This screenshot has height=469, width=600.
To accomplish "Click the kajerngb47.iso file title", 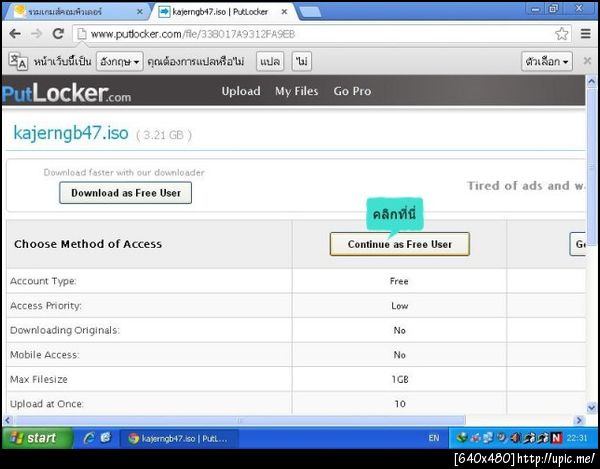I will pos(71,133).
